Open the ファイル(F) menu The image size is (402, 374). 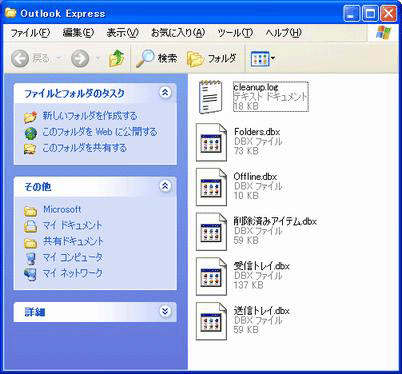(x=30, y=33)
